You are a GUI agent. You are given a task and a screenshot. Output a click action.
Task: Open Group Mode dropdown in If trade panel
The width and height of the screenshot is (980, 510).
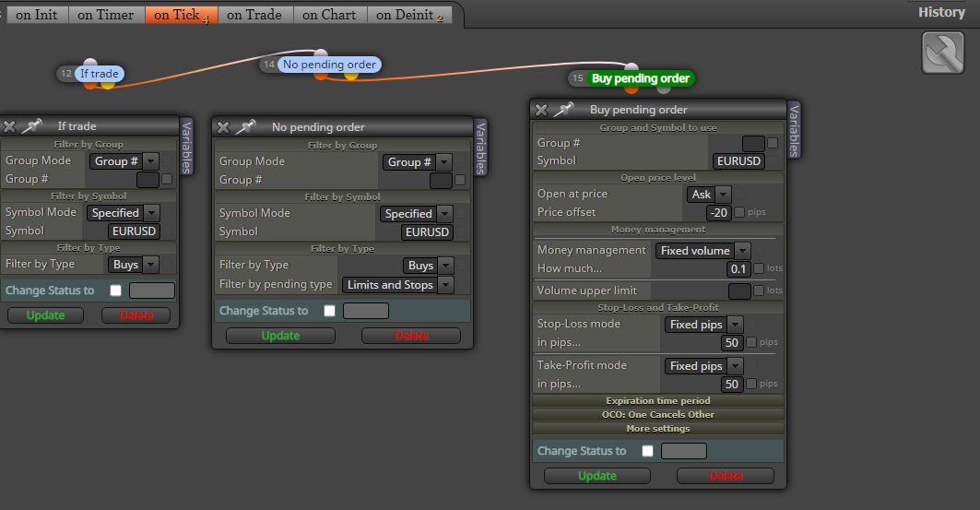[x=124, y=161]
